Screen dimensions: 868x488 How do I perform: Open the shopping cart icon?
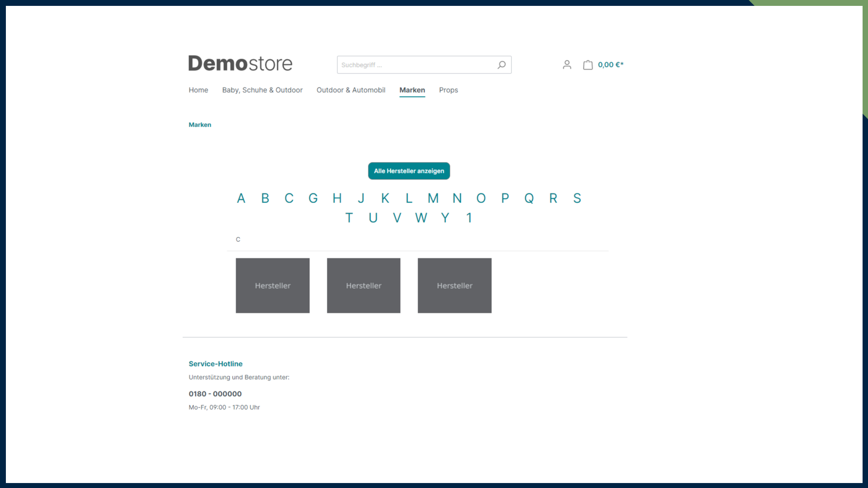click(x=588, y=65)
